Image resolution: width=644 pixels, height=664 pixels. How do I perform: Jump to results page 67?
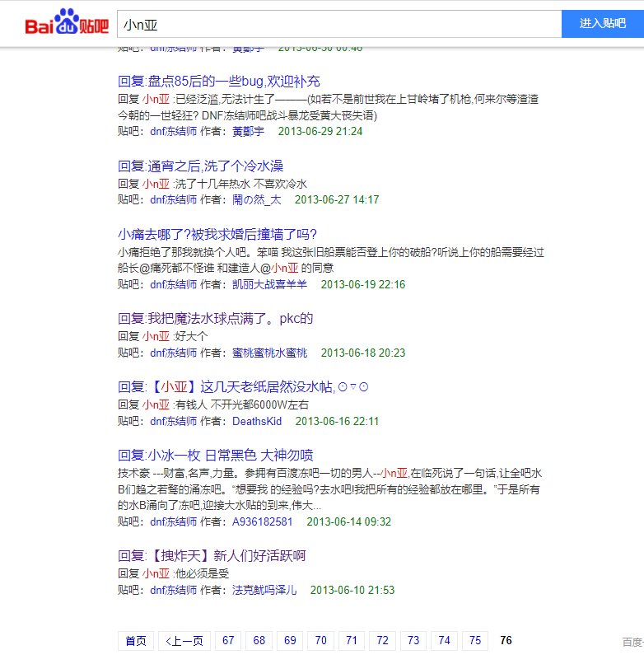pyautogui.click(x=228, y=641)
